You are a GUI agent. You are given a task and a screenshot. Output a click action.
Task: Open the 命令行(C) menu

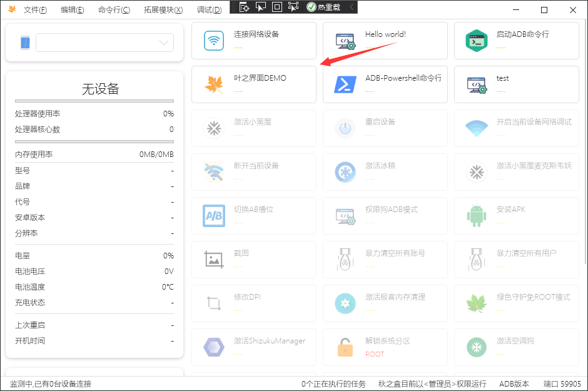point(114,10)
